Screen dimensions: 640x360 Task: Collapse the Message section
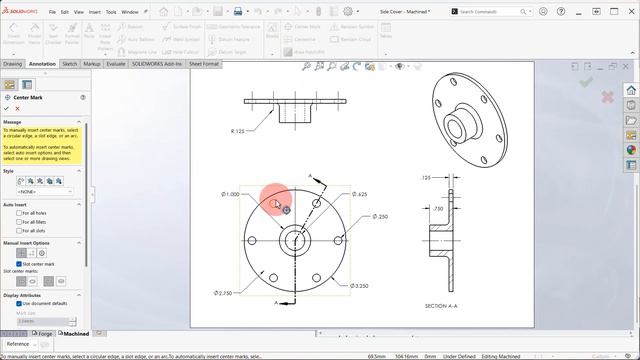[x=79, y=122]
